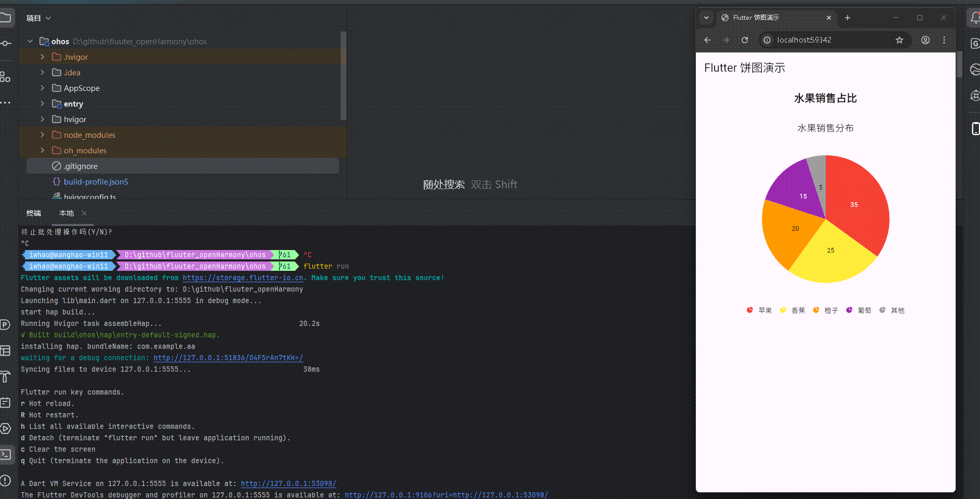This screenshot has width=980, height=499.
Task: Open the Structure tool window icon
Action: [x=5, y=77]
